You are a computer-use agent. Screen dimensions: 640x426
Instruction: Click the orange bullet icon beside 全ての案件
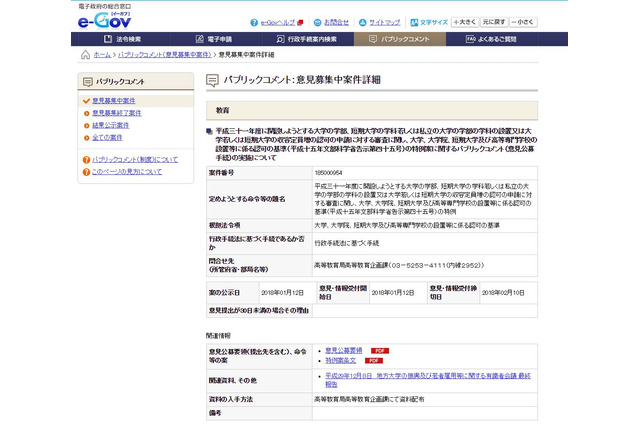point(87,138)
